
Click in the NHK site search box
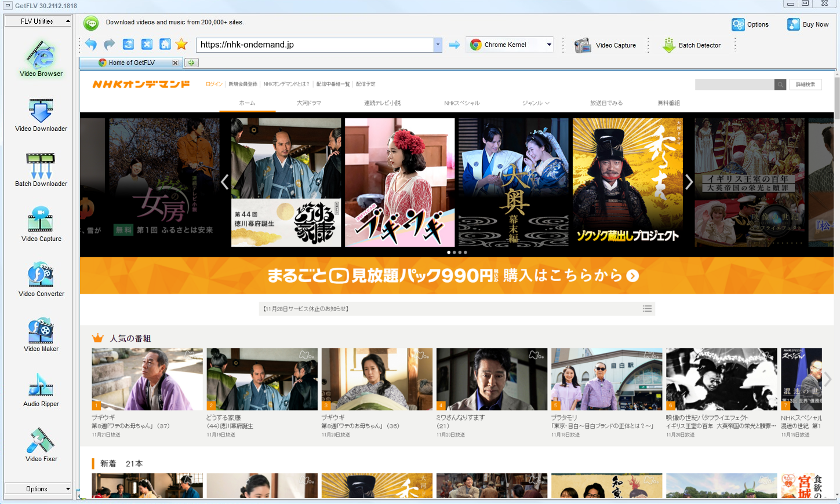tap(734, 85)
